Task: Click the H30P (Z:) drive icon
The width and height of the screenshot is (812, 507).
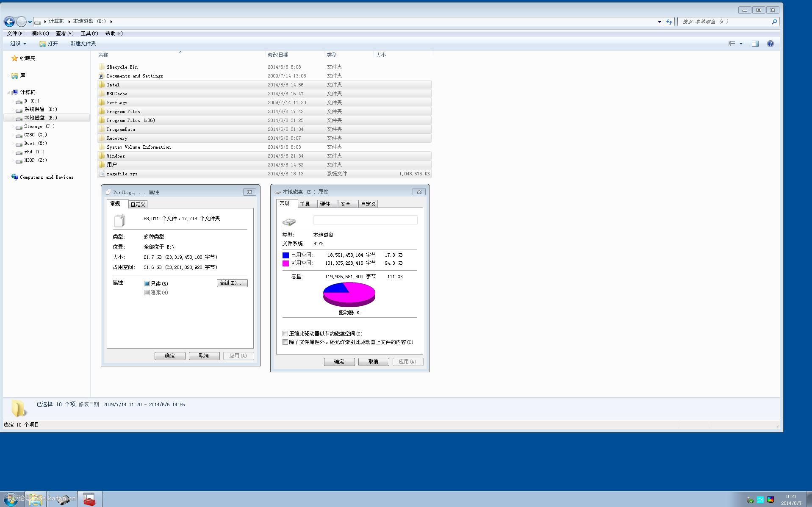Action: (x=19, y=161)
